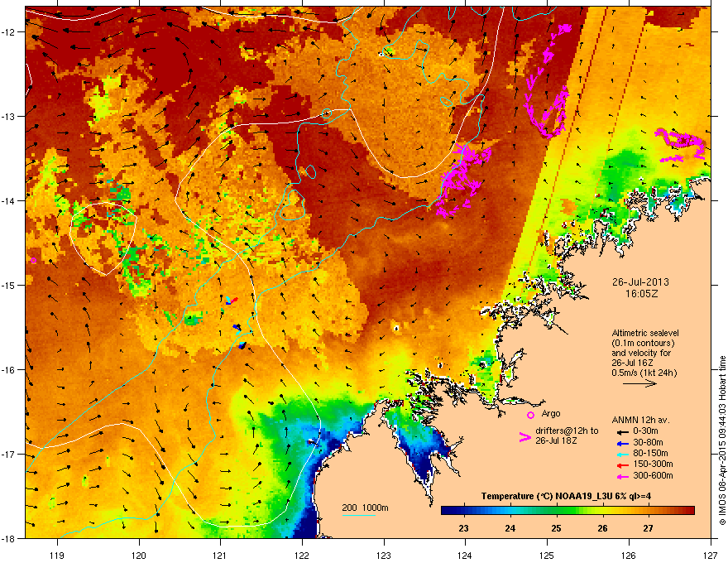Viewport: 728px width, 563px height.
Task: Click the "150-300m" depth label
Action: coord(653,464)
